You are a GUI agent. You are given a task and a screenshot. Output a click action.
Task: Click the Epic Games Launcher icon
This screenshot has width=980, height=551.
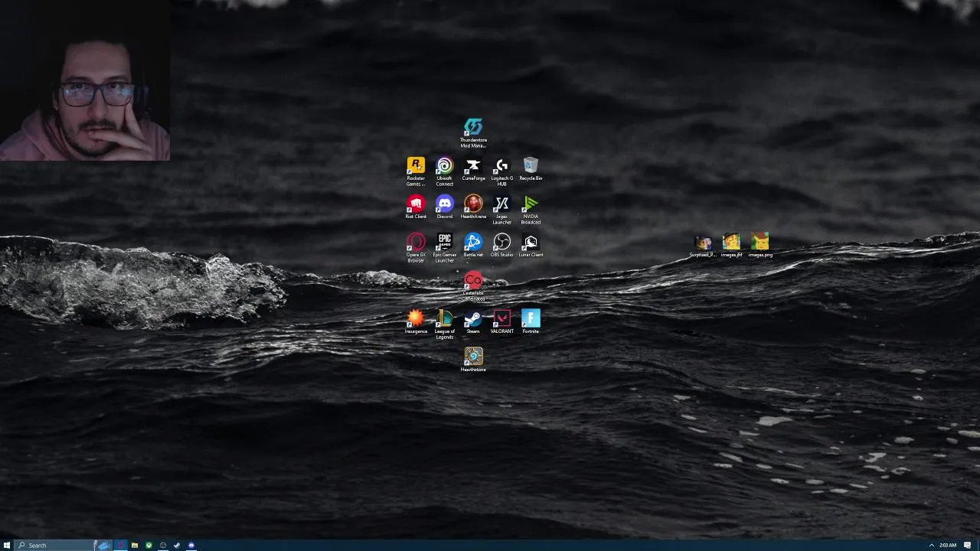pos(445,248)
